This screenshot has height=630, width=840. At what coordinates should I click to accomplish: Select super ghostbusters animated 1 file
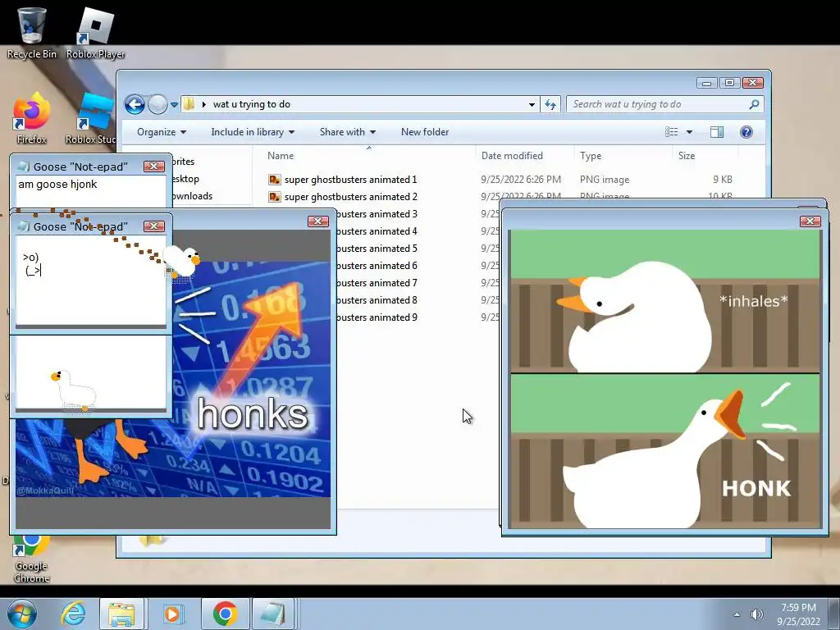tap(350, 180)
